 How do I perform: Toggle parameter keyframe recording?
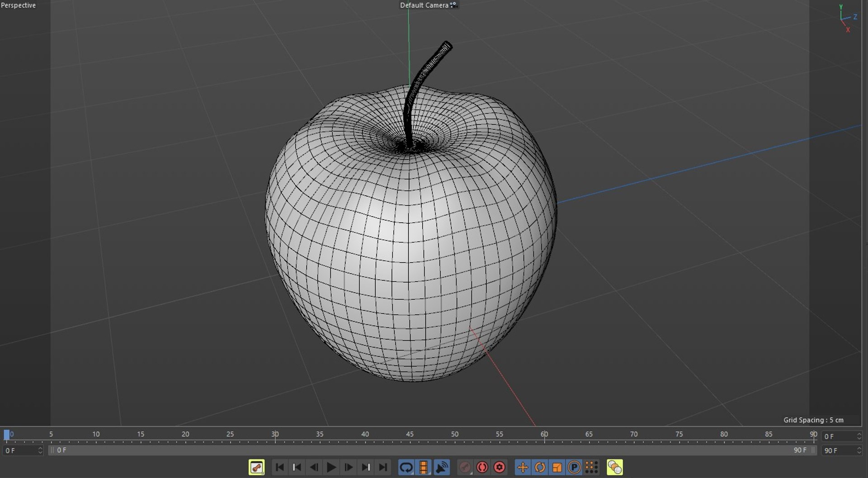pyautogui.click(x=574, y=467)
